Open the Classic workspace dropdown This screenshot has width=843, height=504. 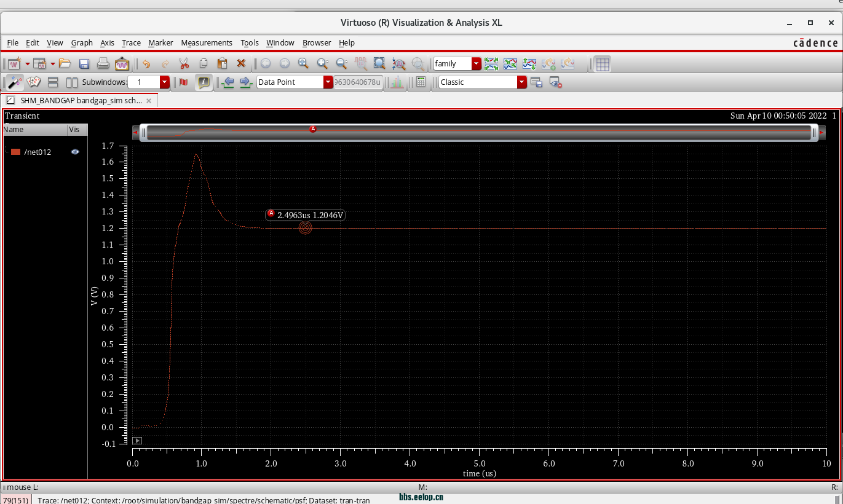click(x=522, y=82)
